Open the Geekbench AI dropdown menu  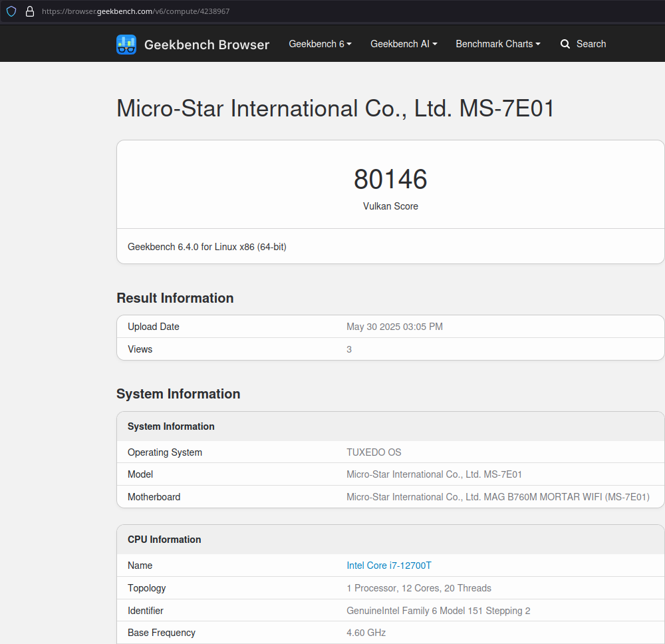[x=404, y=44]
